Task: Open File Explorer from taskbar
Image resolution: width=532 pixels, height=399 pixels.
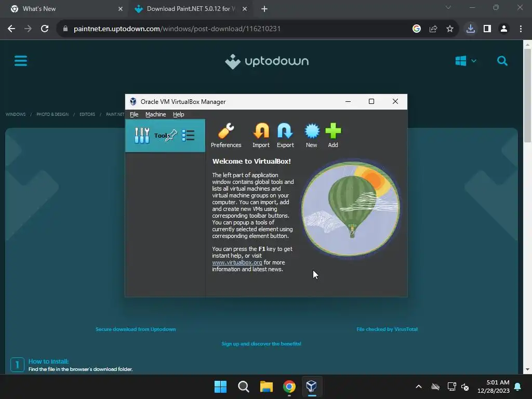Action: tap(267, 387)
